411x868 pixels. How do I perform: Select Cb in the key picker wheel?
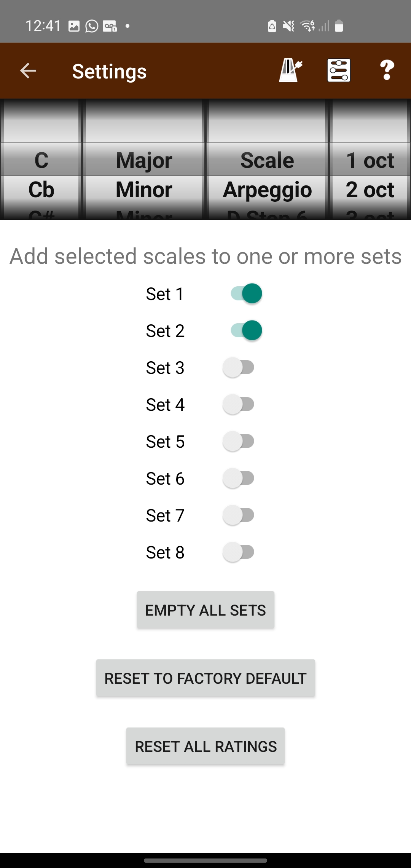click(41, 190)
